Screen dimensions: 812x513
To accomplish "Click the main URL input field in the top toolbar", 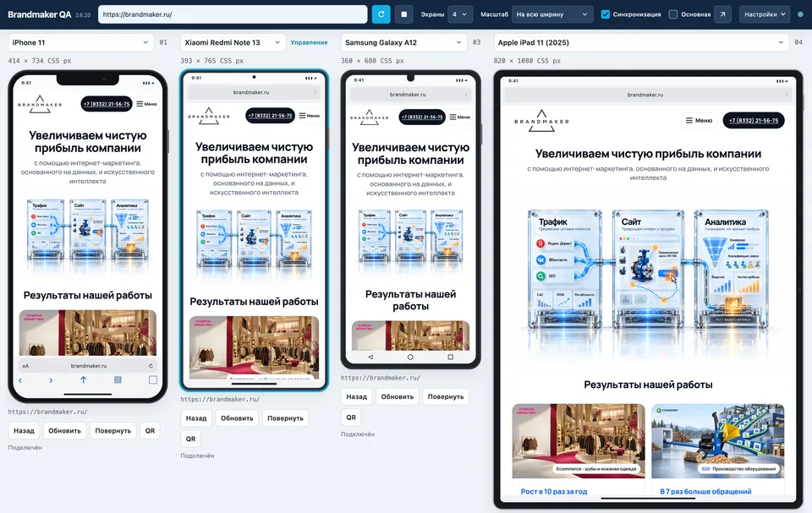I will (x=233, y=14).
